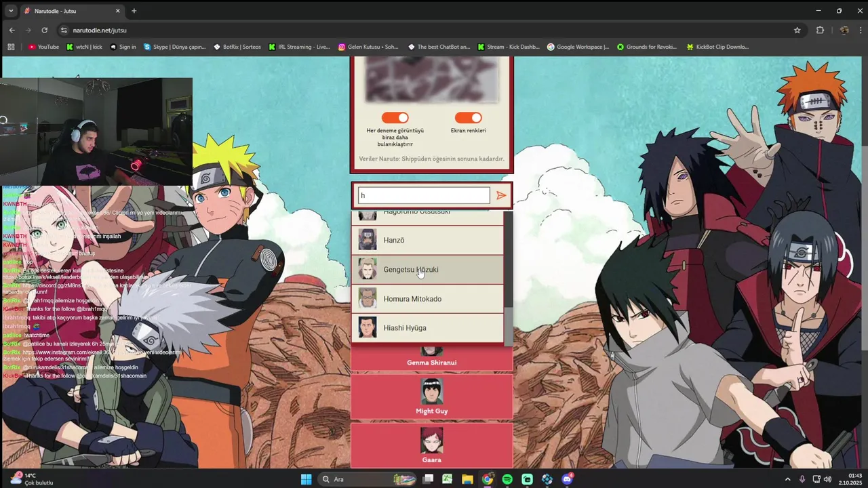The width and height of the screenshot is (868, 488).
Task: Click Hanzō's portrait thumbnail
Action: tap(367, 240)
